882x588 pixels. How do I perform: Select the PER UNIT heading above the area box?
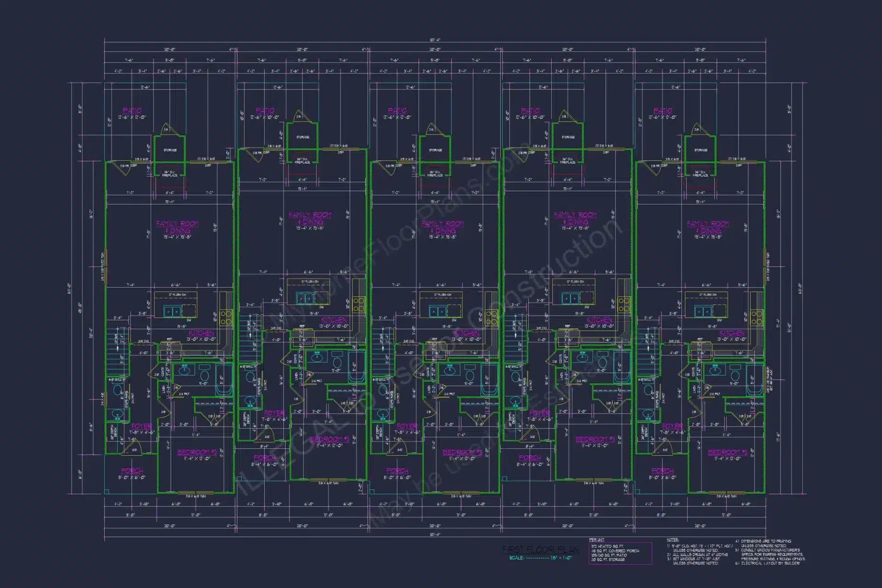click(596, 540)
